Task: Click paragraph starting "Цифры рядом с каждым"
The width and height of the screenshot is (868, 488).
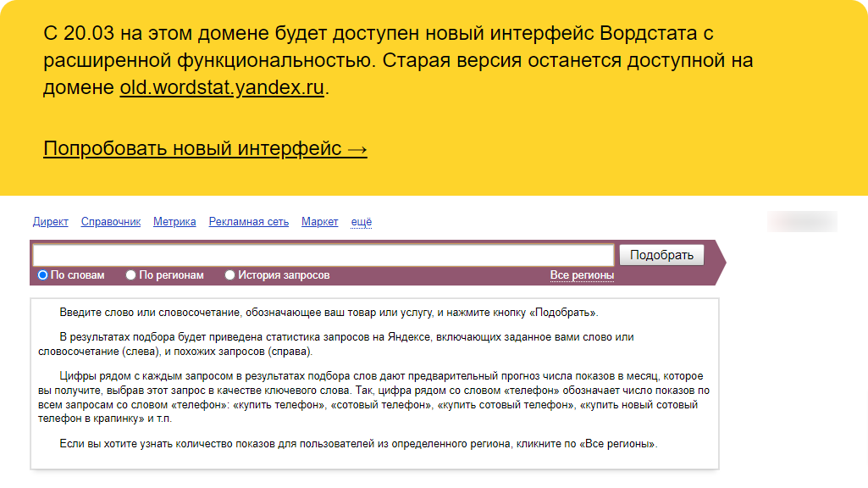Action: [373, 397]
